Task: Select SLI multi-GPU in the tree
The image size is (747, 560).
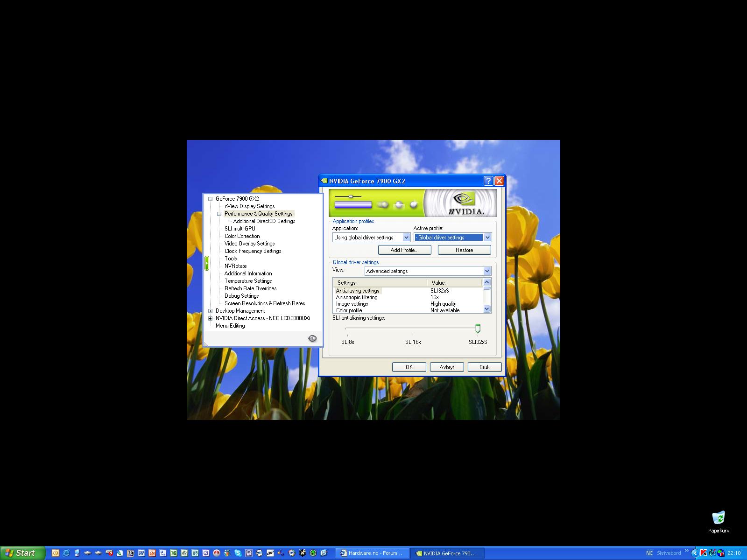Action: [x=240, y=229]
